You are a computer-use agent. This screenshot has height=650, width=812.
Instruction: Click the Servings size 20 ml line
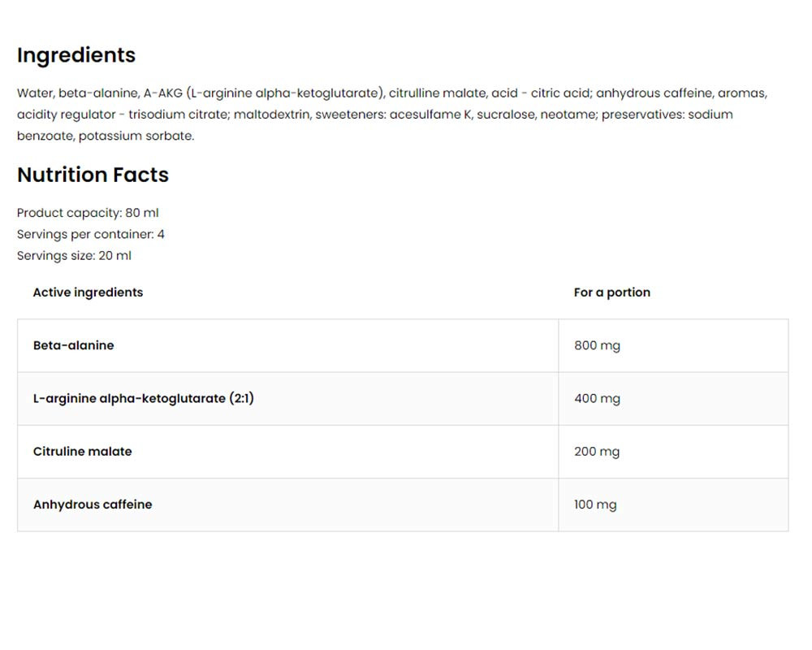click(x=74, y=255)
